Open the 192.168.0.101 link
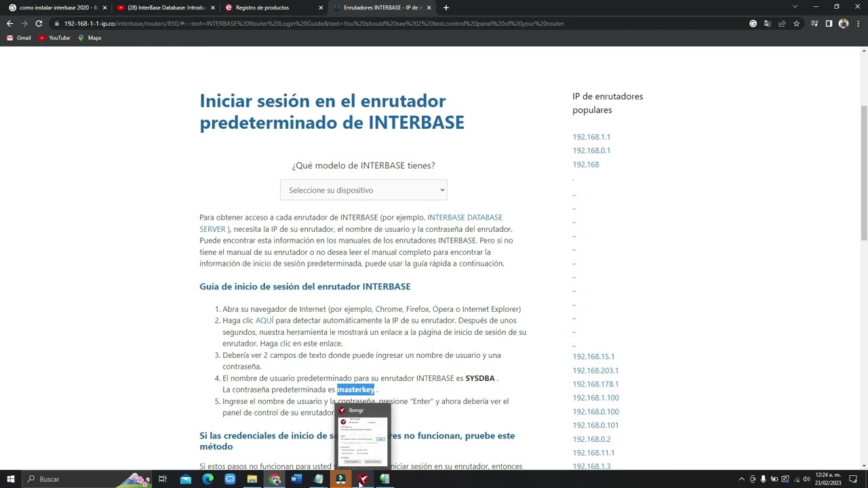Viewport: 868px width, 488px height. pyautogui.click(x=595, y=426)
